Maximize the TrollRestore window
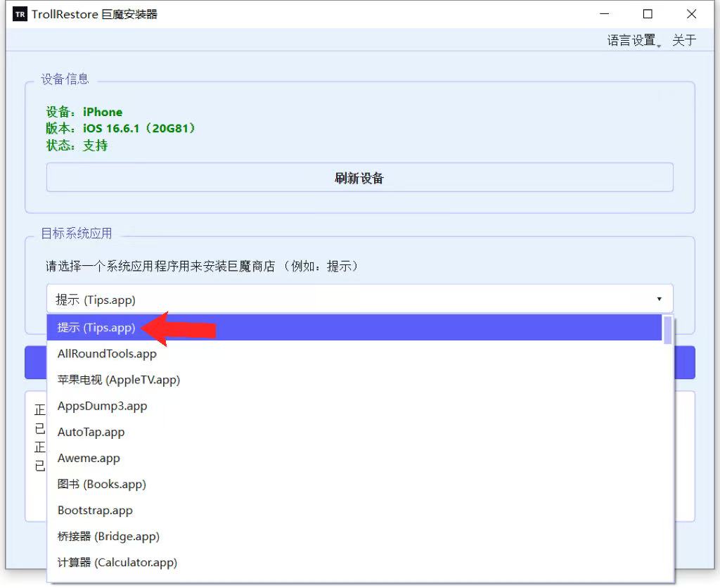This screenshot has height=588, width=720. pyautogui.click(x=648, y=14)
